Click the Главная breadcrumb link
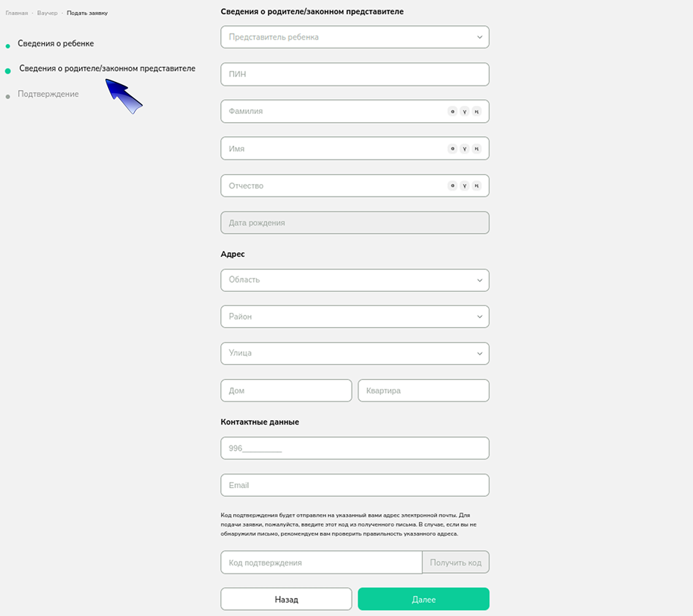 pyautogui.click(x=17, y=13)
